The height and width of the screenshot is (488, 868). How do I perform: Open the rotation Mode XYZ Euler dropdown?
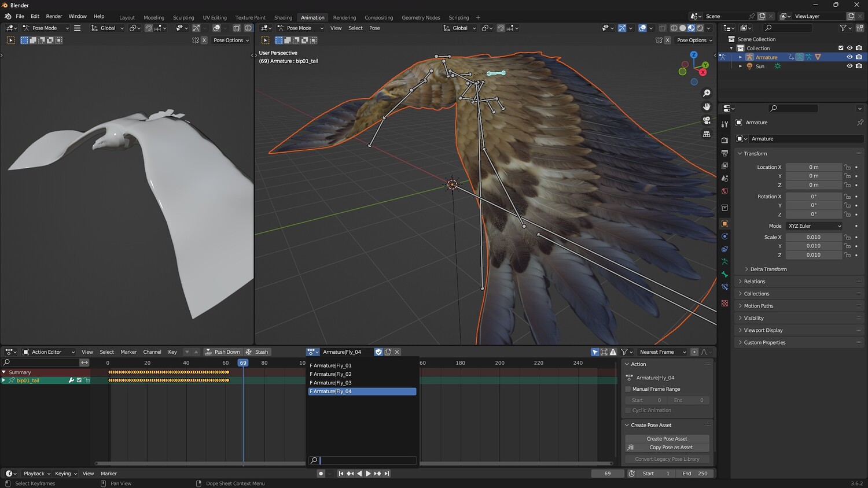click(814, 226)
